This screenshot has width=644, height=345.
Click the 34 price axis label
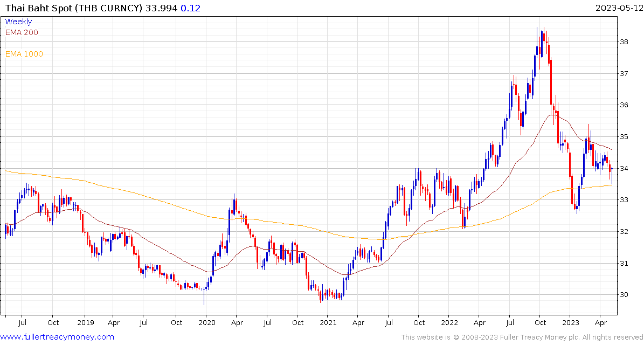[624, 168]
